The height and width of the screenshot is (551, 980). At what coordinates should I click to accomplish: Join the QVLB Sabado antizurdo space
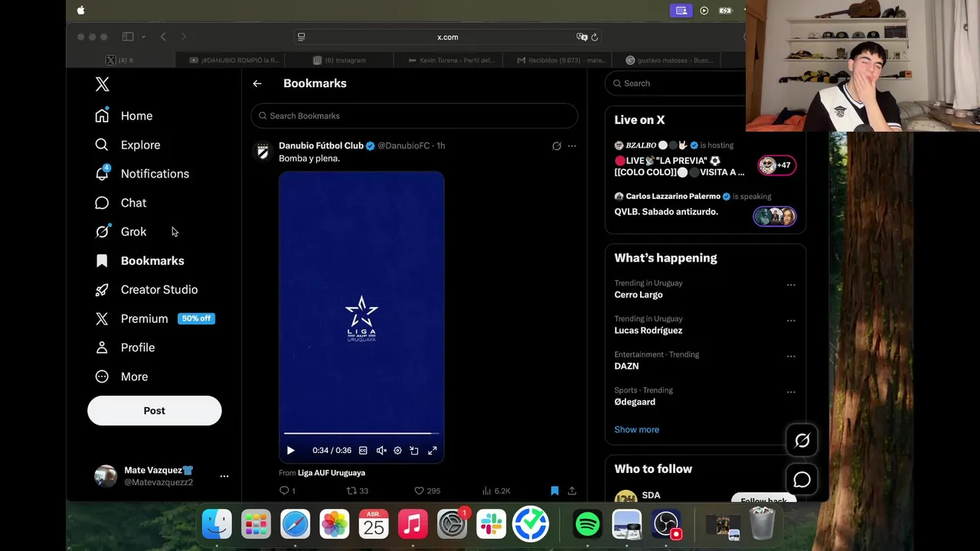[x=775, y=217]
